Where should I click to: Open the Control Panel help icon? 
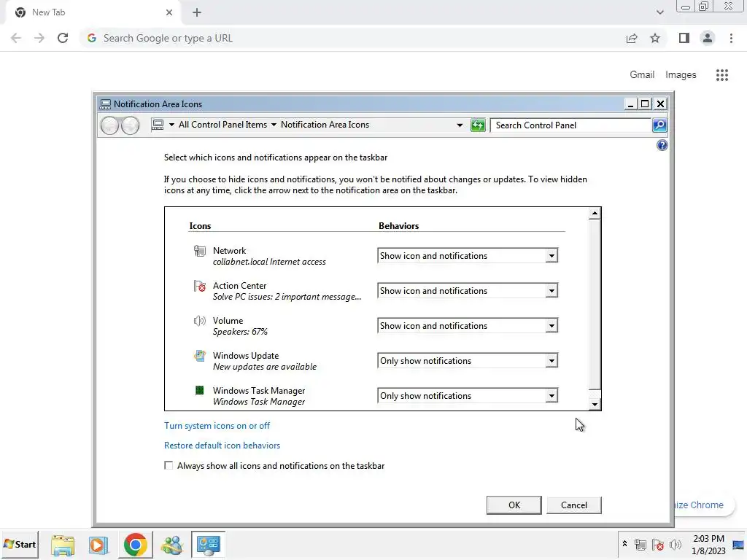662,145
